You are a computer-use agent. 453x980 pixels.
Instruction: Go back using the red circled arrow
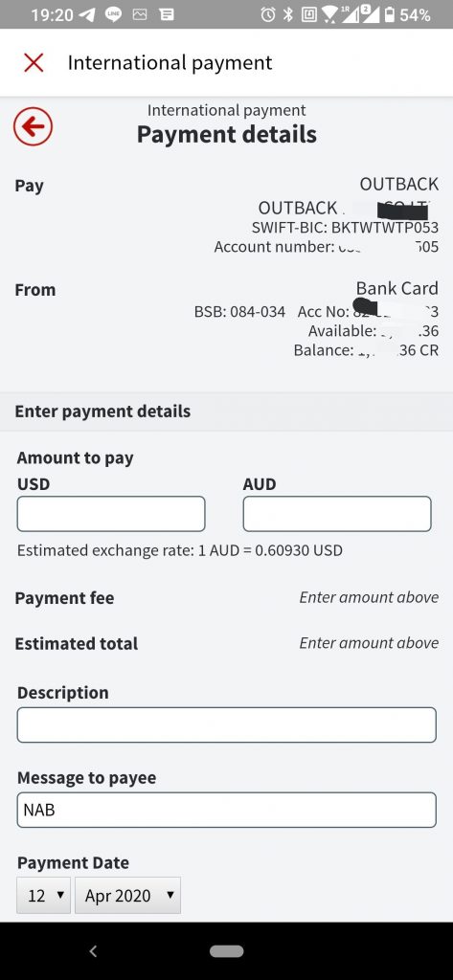(x=34, y=127)
